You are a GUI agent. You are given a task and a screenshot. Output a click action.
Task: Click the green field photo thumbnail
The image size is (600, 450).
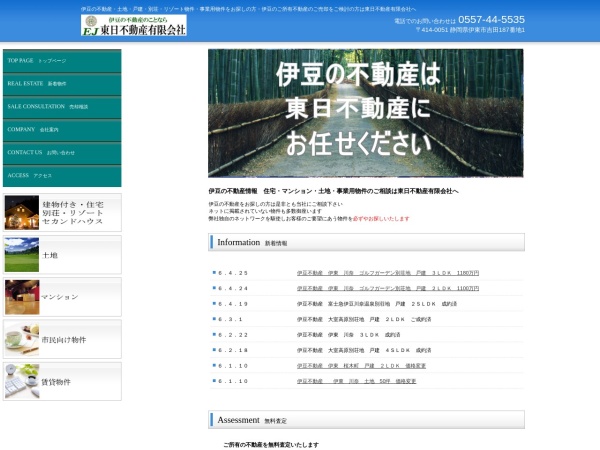(x=22, y=255)
